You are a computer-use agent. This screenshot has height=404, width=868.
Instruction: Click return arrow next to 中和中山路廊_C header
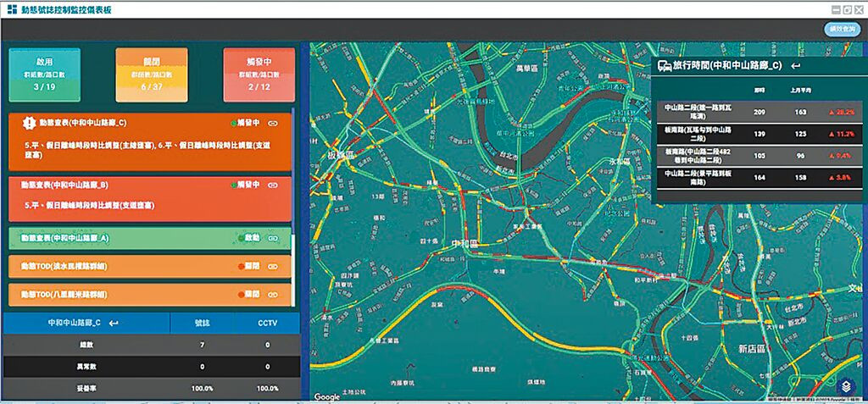point(114,323)
